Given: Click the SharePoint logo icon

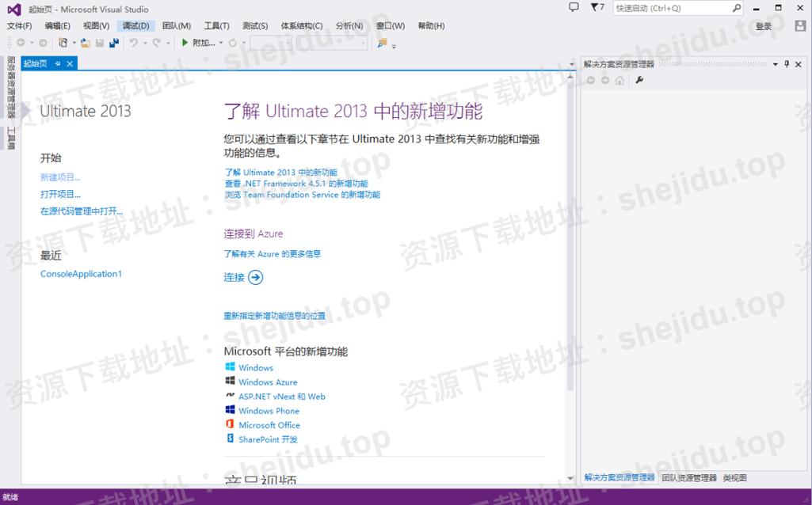Looking at the screenshot, I should (x=230, y=439).
